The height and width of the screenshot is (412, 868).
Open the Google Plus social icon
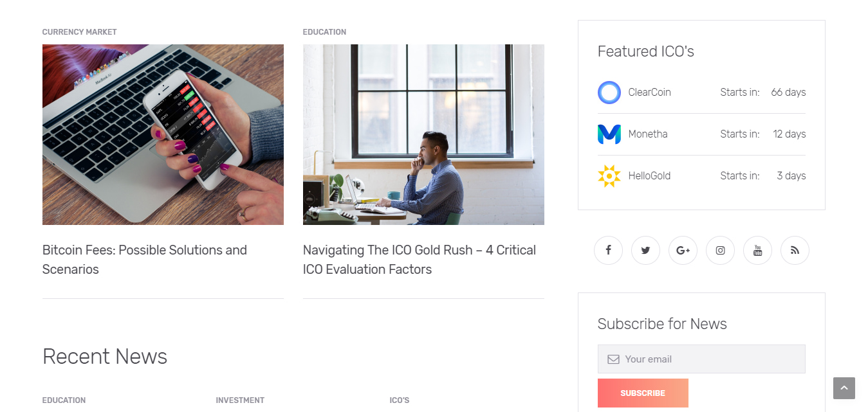683,251
